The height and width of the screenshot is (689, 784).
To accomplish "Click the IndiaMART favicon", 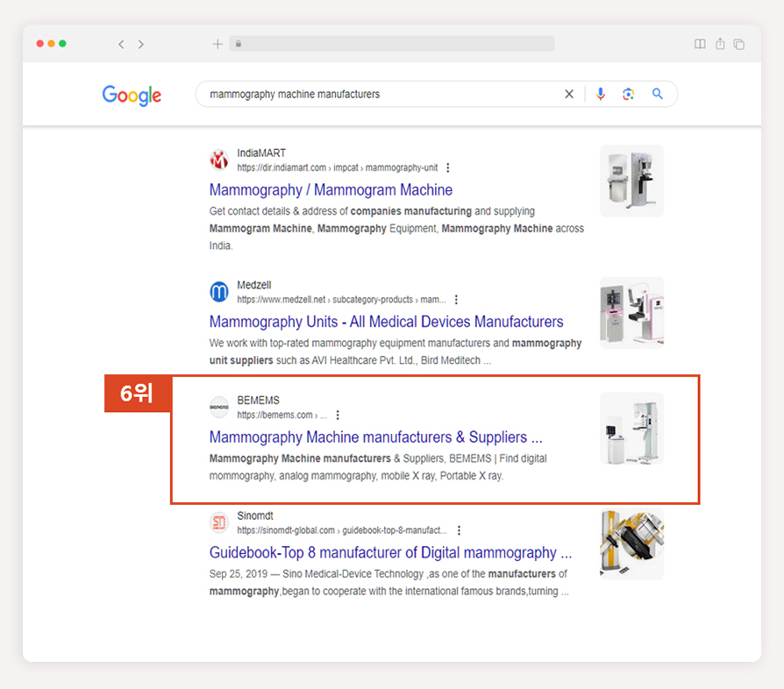I will click(x=219, y=160).
